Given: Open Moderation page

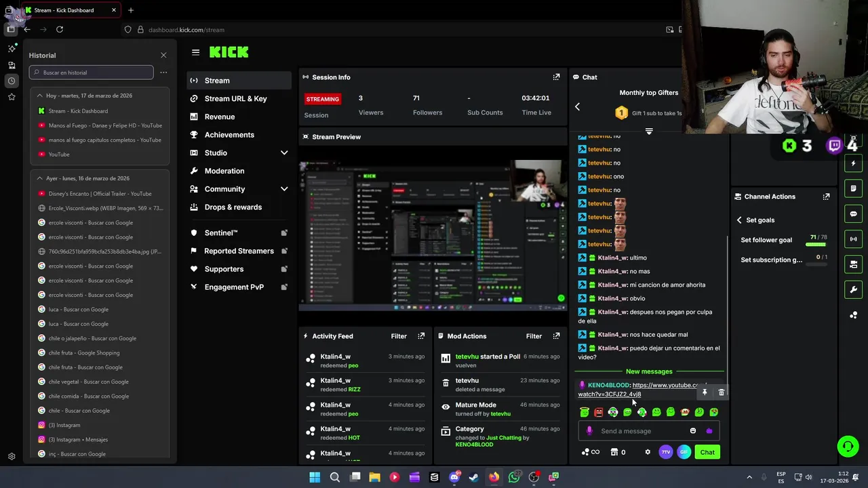Looking at the screenshot, I should pyautogui.click(x=239, y=171).
